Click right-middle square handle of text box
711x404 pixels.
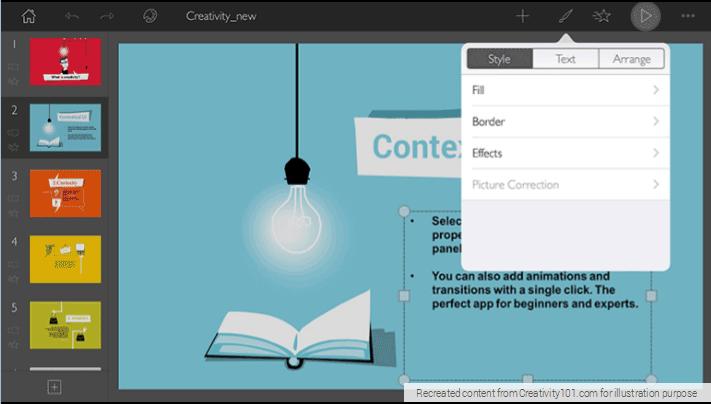651,296
